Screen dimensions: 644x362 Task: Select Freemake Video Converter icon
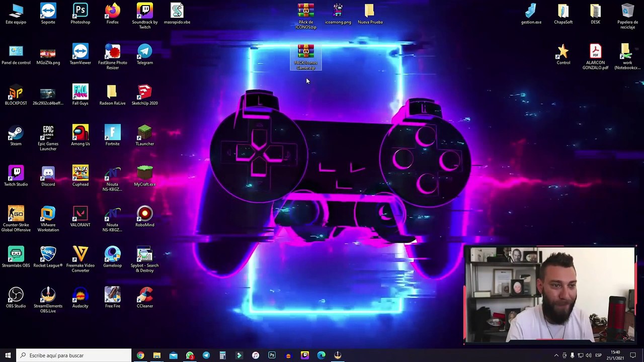(80, 259)
